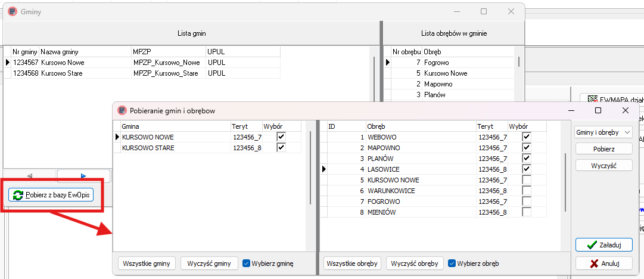Click Teryt cell 123456_8 for LASOWICE

coord(492,169)
